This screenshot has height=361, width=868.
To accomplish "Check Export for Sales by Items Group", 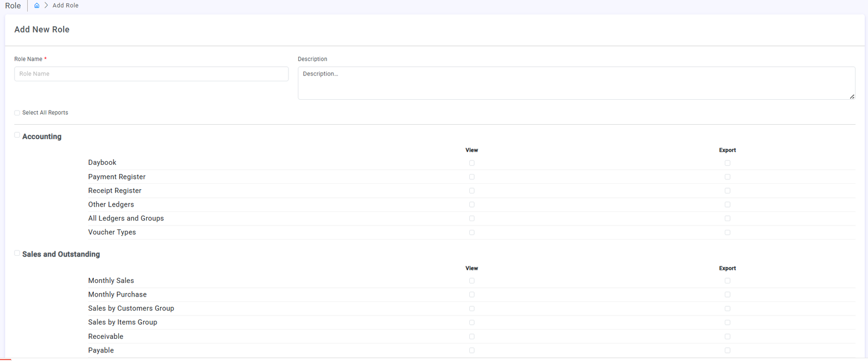I will click(x=727, y=323).
